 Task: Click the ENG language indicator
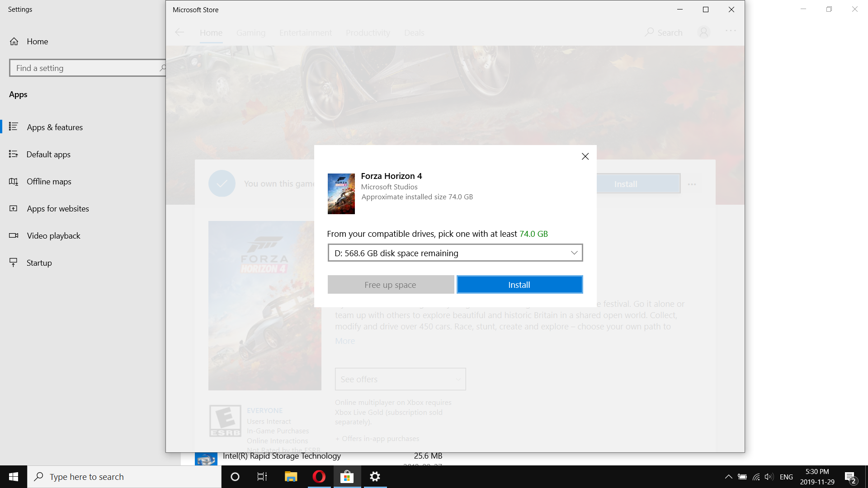tap(786, 477)
